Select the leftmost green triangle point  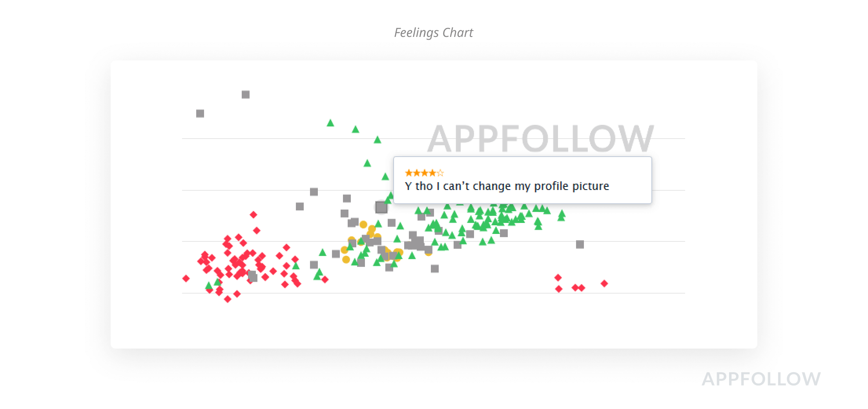pos(209,286)
